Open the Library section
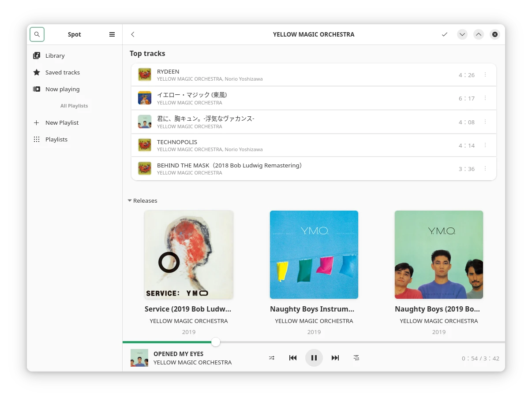This screenshot has height=401, width=532. pos(55,56)
